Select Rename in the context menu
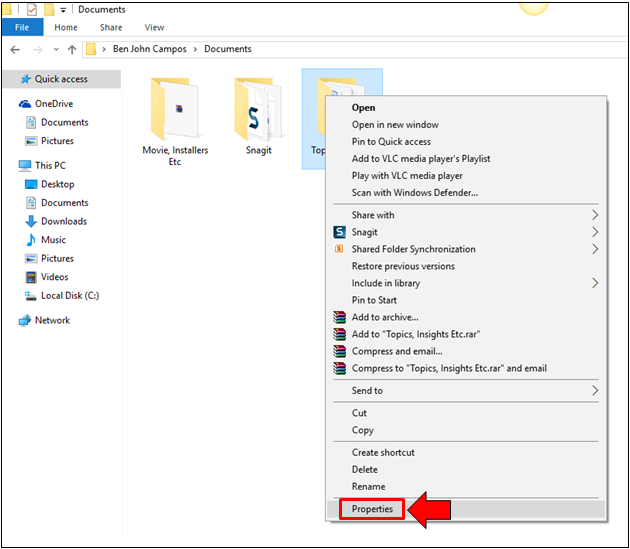Viewport: 630px width, 549px height. point(368,487)
